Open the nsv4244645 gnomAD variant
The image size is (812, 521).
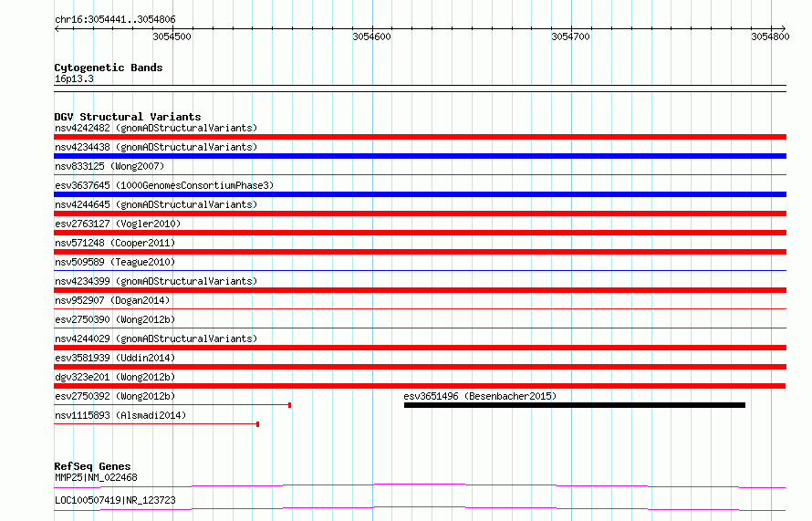(156, 204)
